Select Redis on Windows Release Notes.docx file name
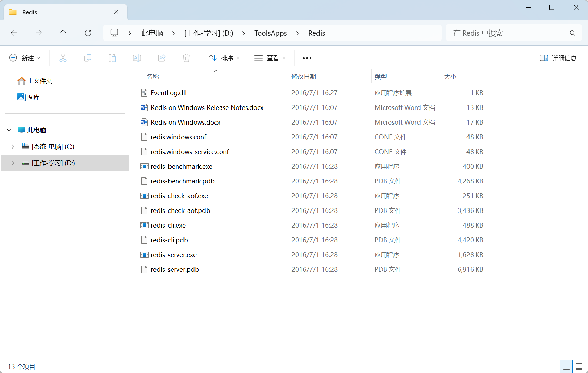This screenshot has height=373, width=588. click(207, 107)
